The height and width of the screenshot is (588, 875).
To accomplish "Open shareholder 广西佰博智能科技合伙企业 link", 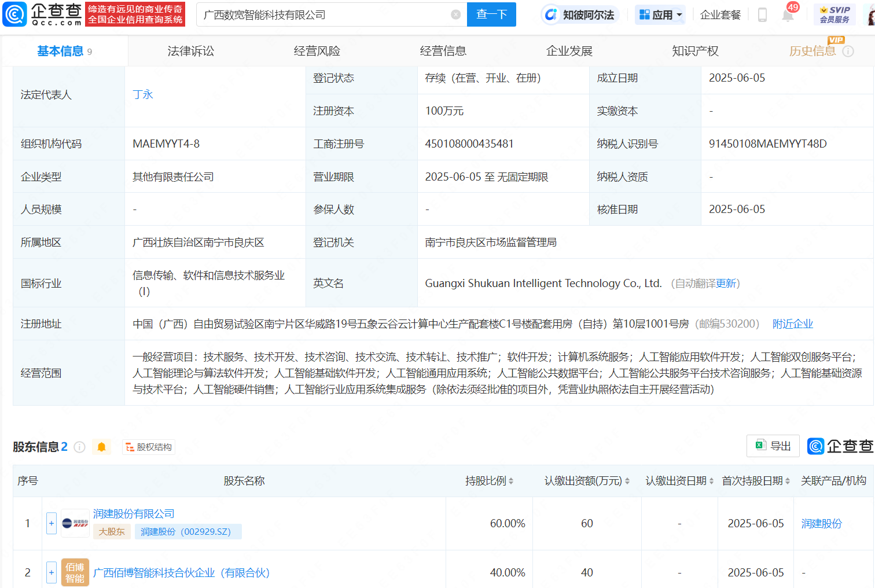I will pyautogui.click(x=182, y=573).
